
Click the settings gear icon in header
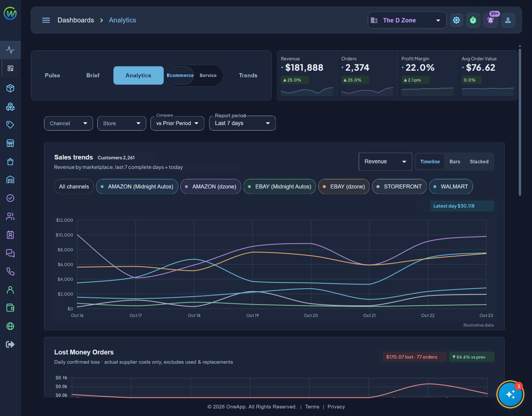(456, 20)
